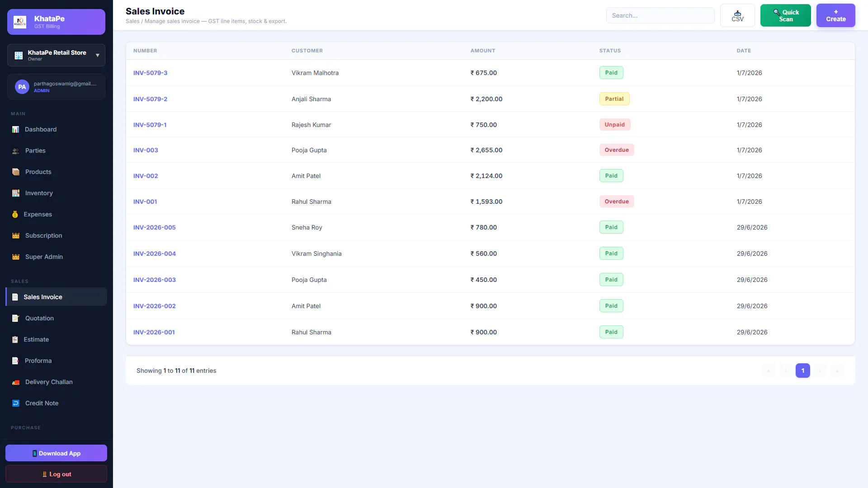Viewport: 868px width, 488px height.
Task: Click the Products box icon
Action: tap(16, 172)
